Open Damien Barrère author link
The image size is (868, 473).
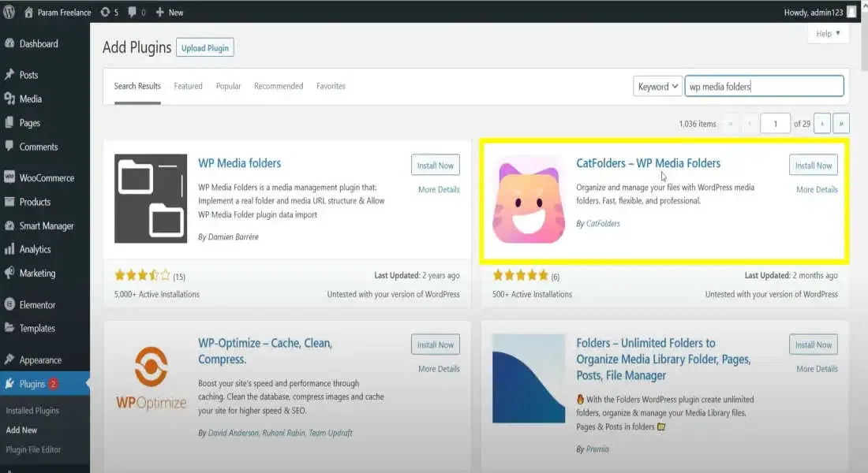pos(233,236)
